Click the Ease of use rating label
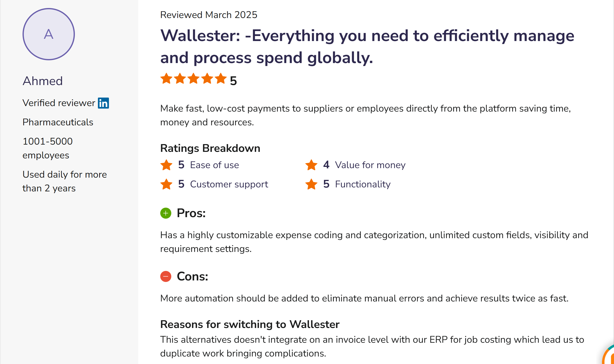Viewport: 614px width, 364px height. coord(214,165)
